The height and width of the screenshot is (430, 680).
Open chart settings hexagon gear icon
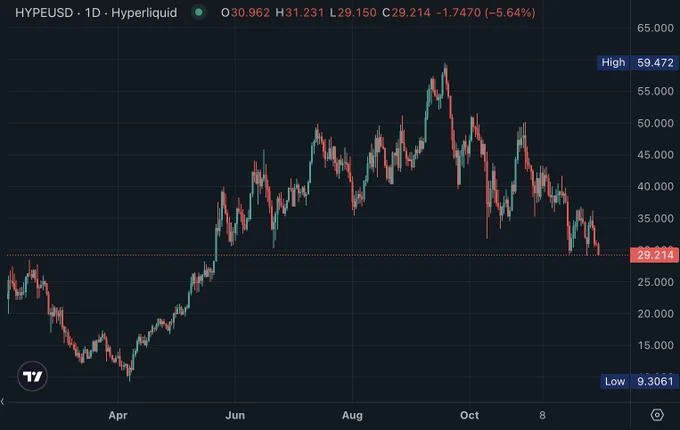tap(657, 415)
